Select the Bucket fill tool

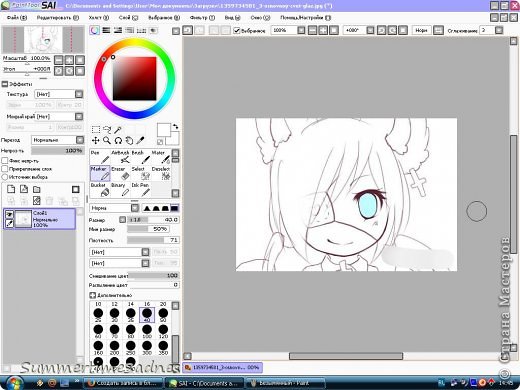point(100,189)
